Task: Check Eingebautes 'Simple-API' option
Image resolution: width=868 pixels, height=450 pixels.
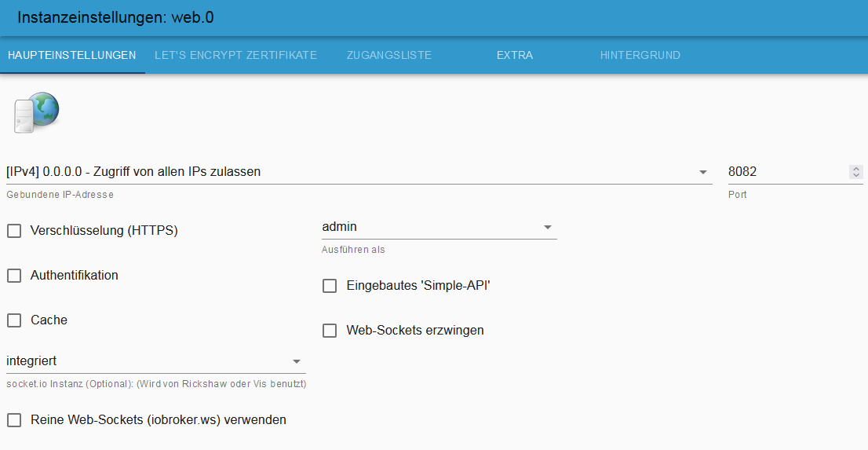Action: [330, 286]
